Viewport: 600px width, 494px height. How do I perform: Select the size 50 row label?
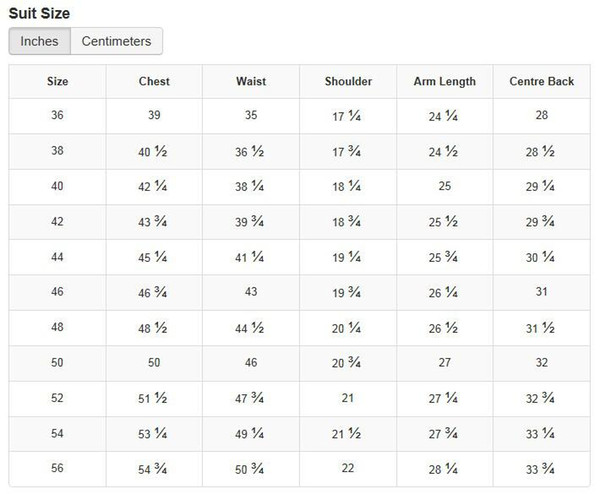[x=57, y=362]
